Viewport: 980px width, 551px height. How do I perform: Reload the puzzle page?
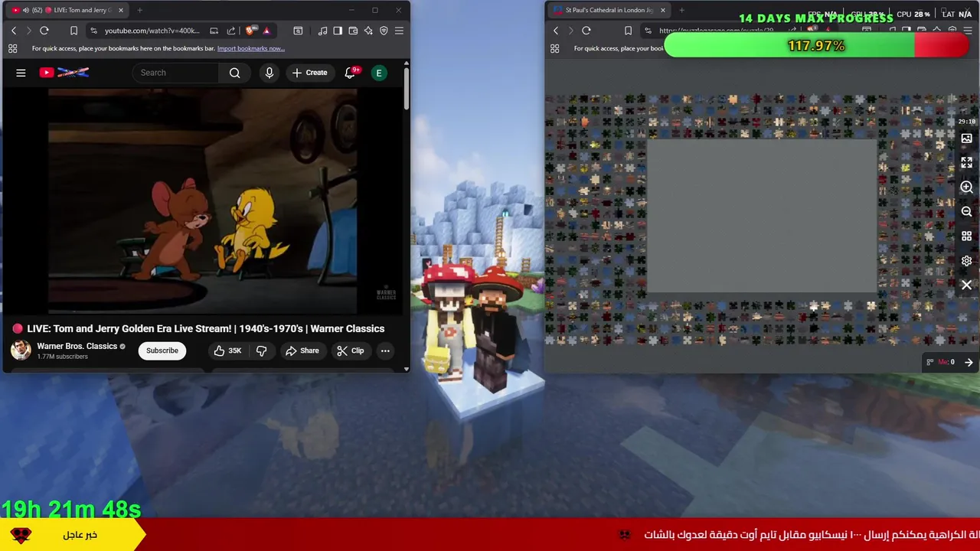coord(586,31)
